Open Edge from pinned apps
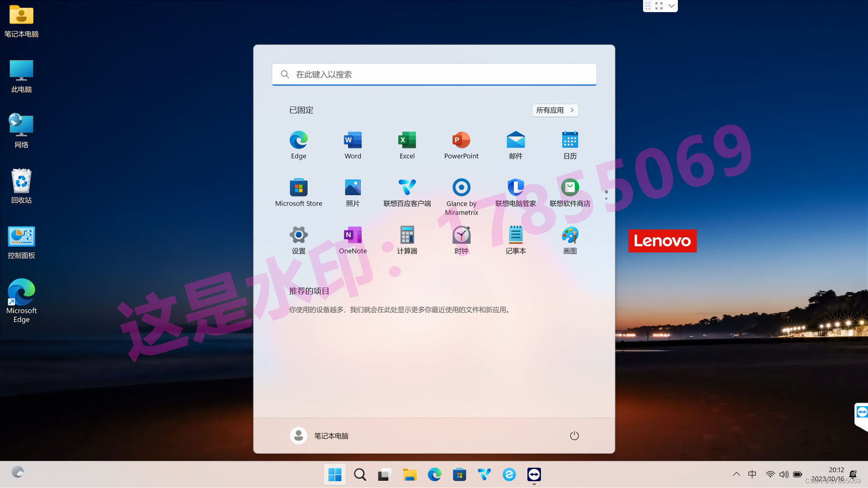This screenshot has width=868, height=488. 299,145
